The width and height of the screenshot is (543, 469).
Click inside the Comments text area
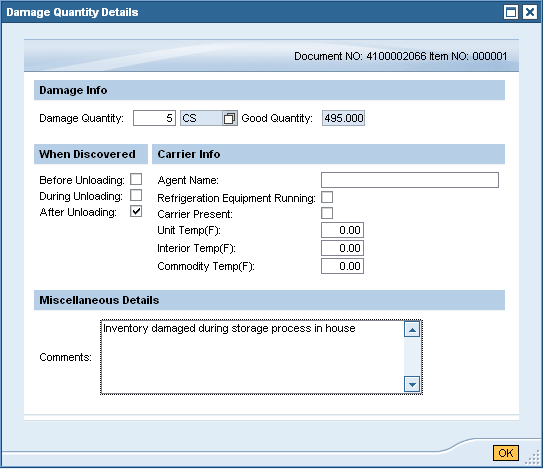252,357
